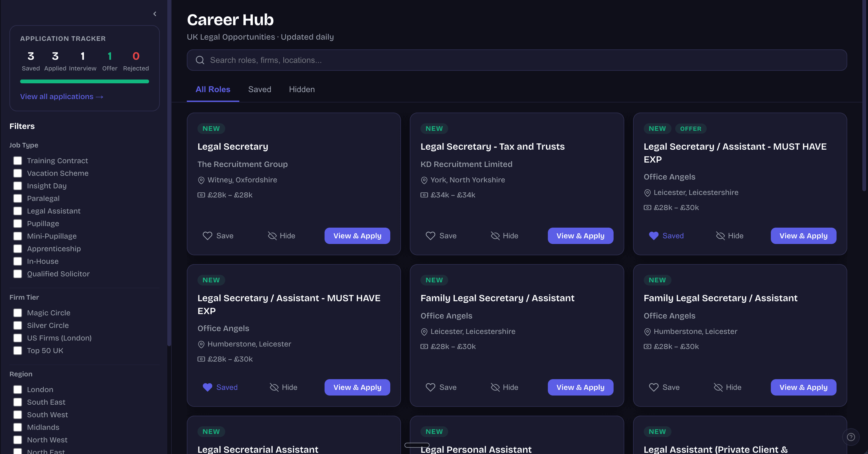
Task: Tick South East region checkbox
Action: tap(18, 402)
